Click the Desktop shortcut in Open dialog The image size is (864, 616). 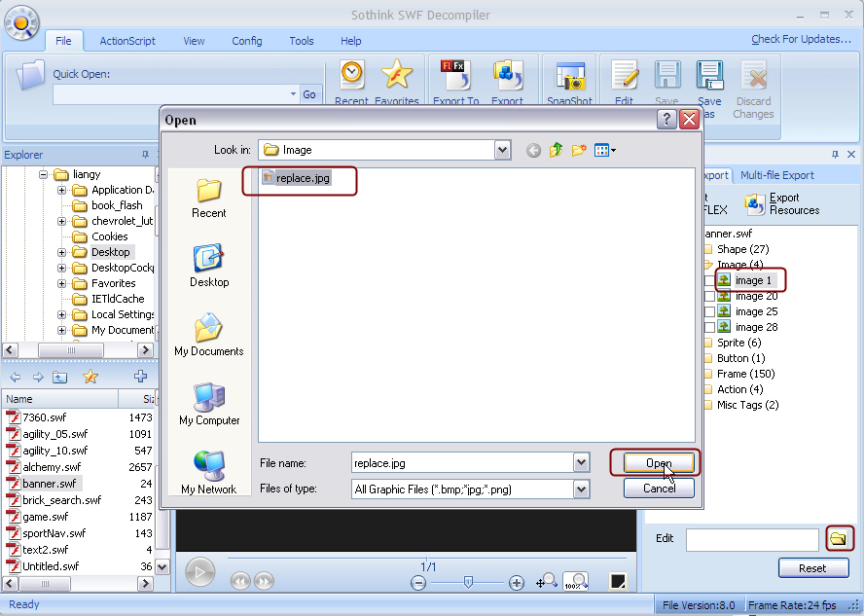pyautogui.click(x=209, y=265)
